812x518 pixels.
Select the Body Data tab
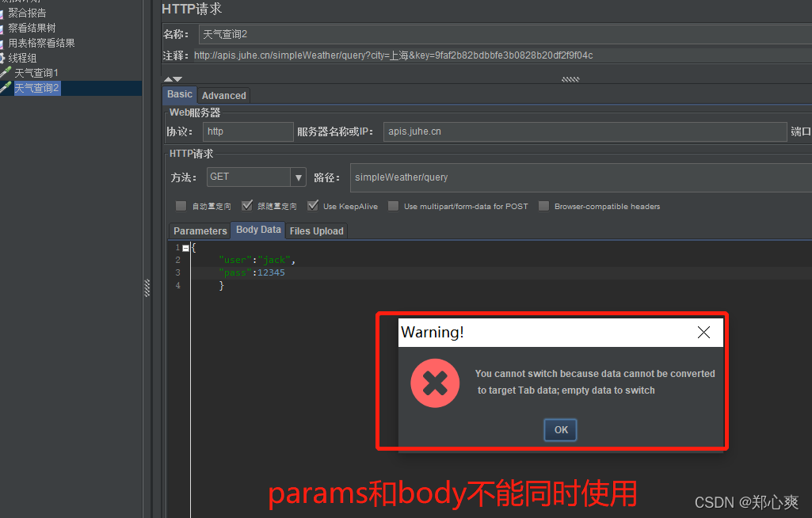pyautogui.click(x=258, y=230)
